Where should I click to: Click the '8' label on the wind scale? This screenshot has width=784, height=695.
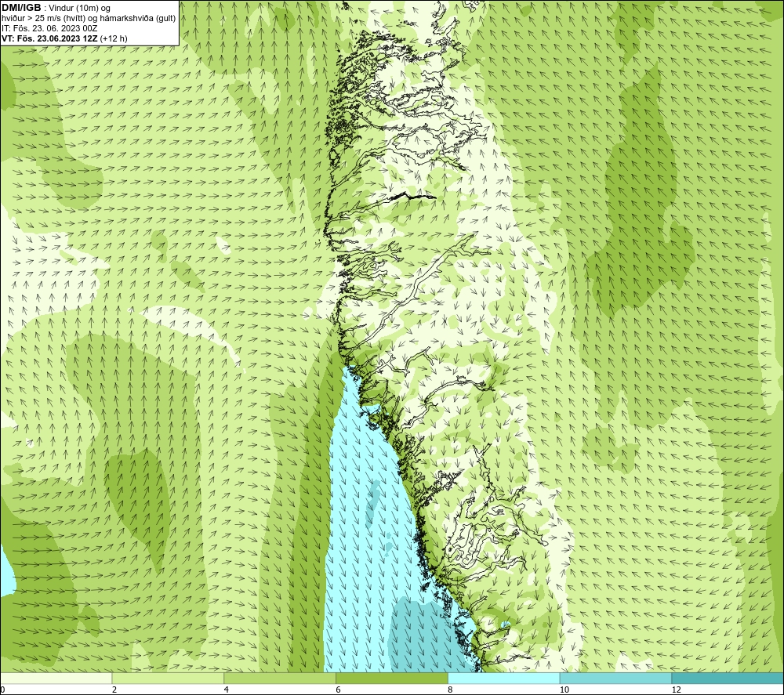451,690
